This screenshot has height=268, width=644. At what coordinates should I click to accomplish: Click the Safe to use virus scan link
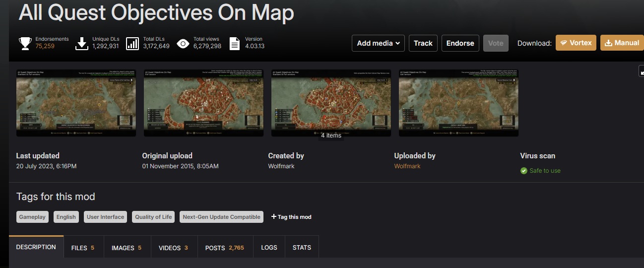pyautogui.click(x=545, y=171)
